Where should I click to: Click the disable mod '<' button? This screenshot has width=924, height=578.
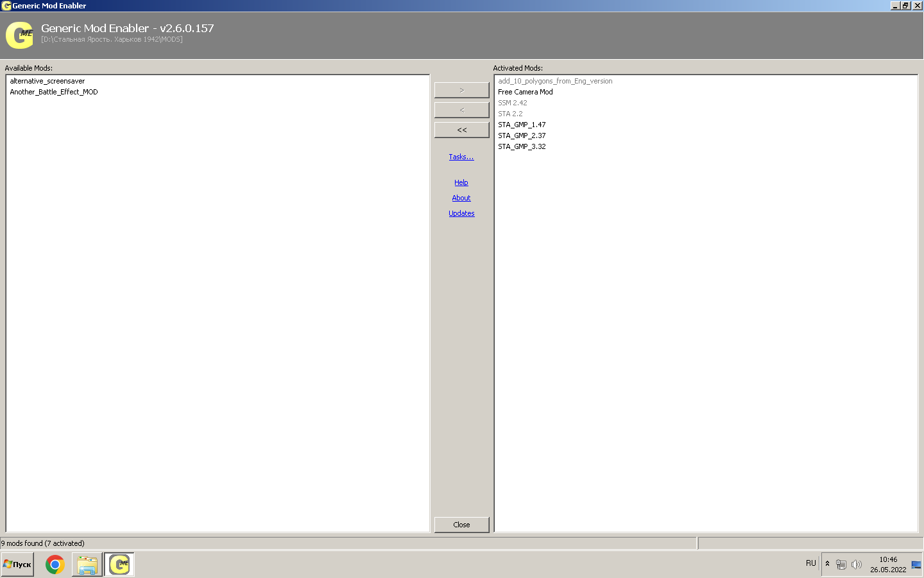462,110
